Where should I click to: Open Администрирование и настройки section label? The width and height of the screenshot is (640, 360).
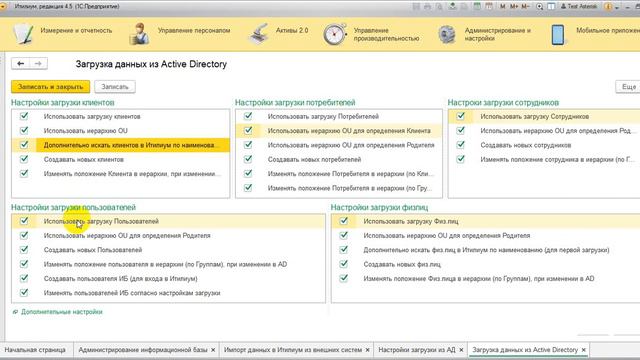click(498, 34)
